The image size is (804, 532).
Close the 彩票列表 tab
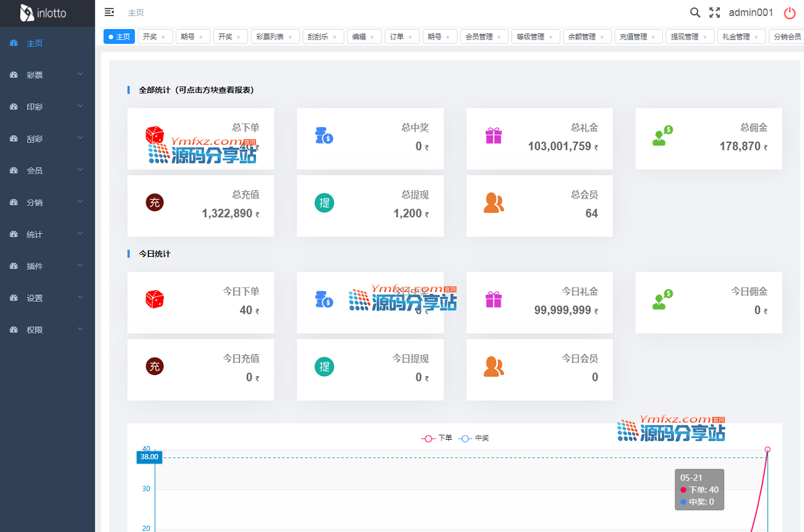coord(290,37)
